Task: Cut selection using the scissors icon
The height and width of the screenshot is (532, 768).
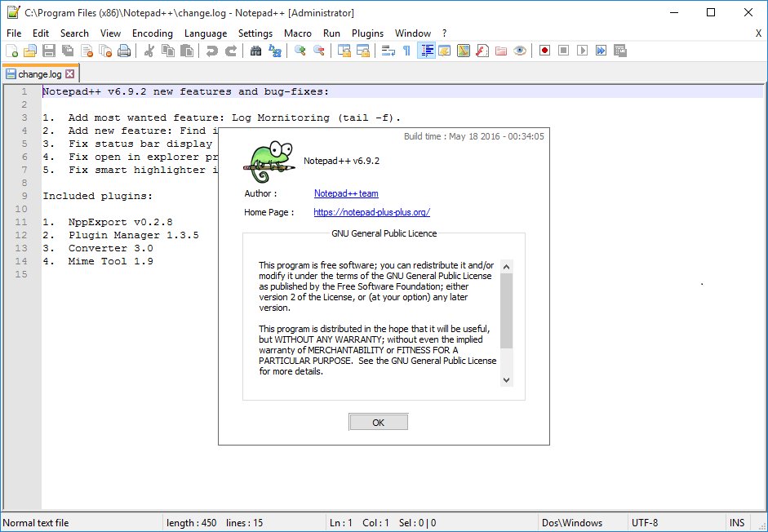Action: (149, 51)
